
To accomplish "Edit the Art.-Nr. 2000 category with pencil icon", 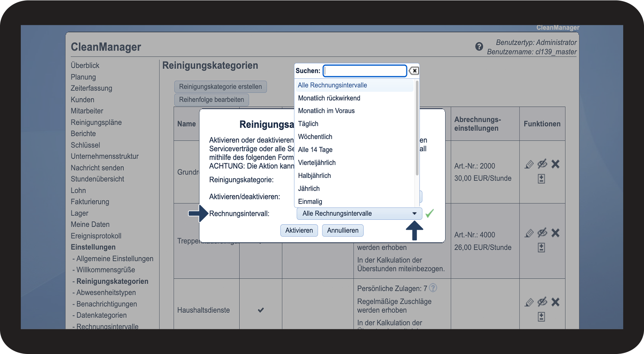I will (x=529, y=164).
